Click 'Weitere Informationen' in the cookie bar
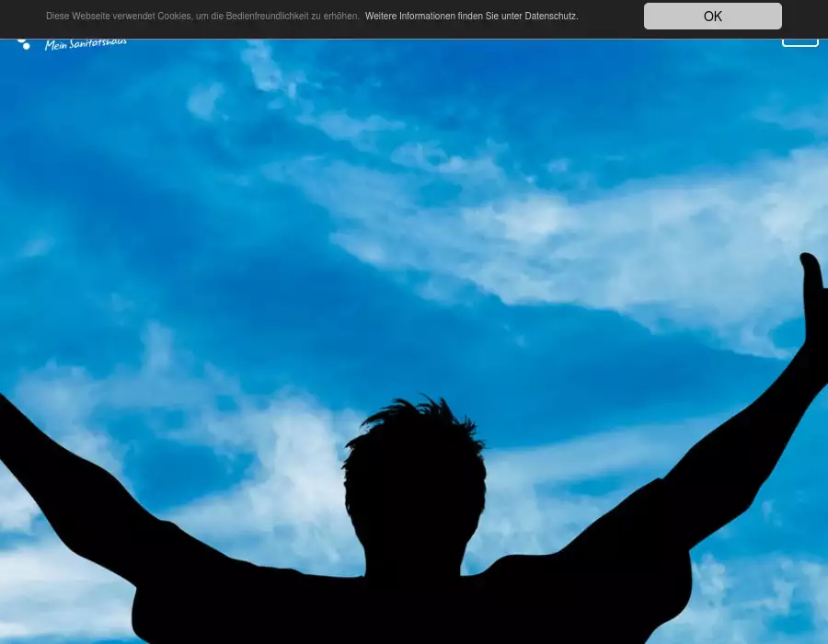Viewport: 828px width, 644px height. pos(410,17)
